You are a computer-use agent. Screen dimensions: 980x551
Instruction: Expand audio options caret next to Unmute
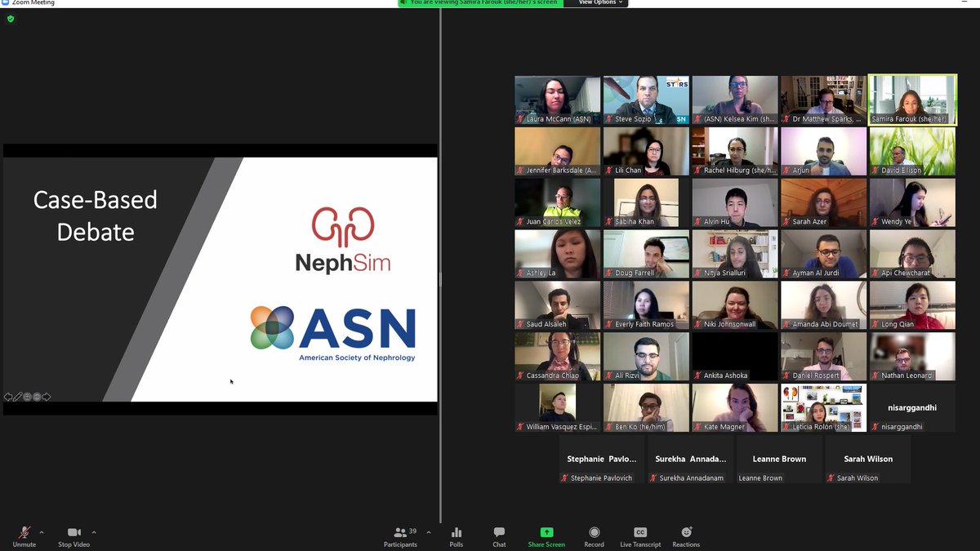[42, 532]
